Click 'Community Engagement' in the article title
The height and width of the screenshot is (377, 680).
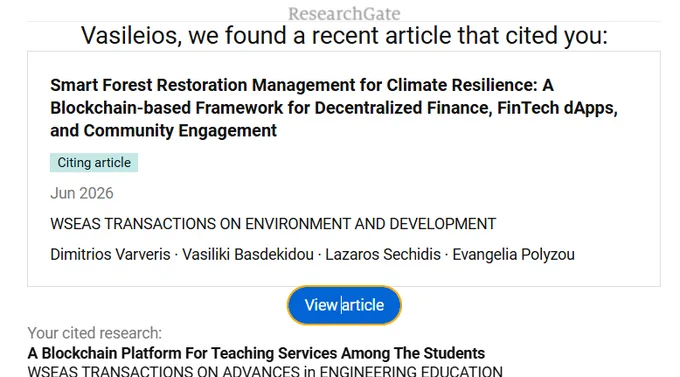click(x=180, y=131)
